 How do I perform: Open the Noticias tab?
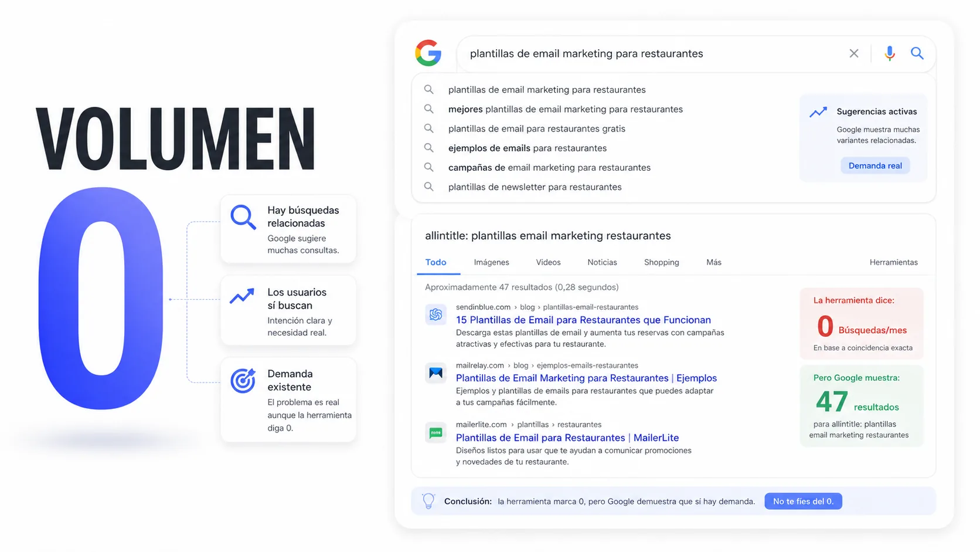(x=602, y=262)
